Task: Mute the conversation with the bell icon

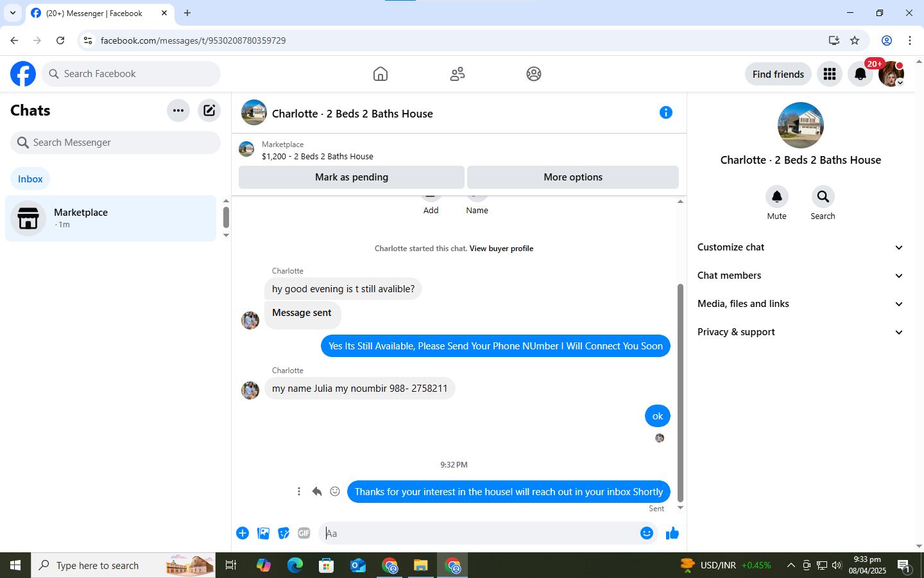Action: point(776,197)
